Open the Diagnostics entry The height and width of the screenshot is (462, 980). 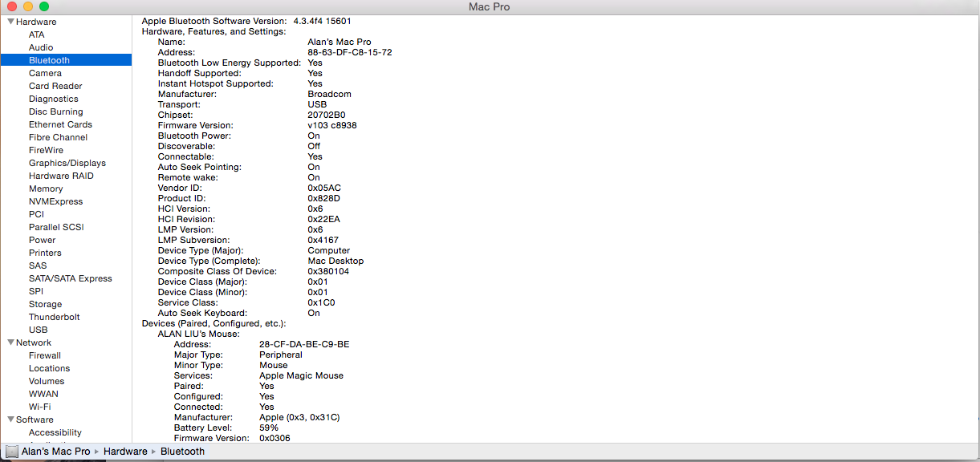pyautogui.click(x=54, y=99)
